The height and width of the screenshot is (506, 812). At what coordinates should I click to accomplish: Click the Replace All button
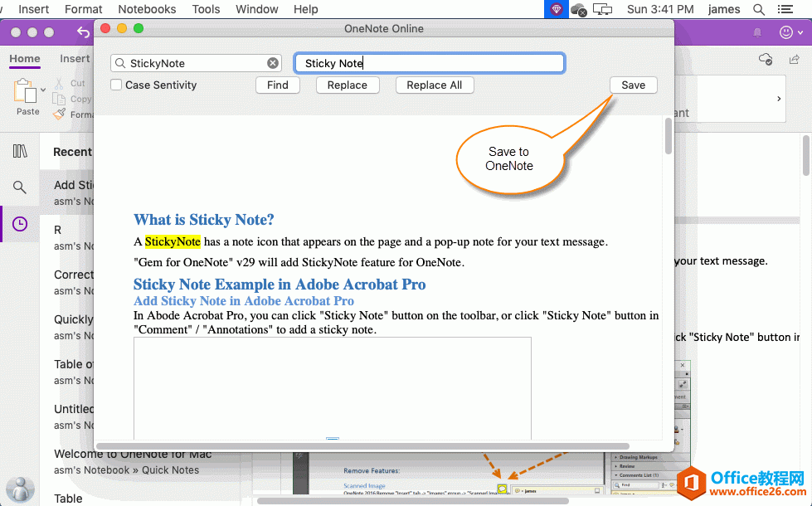[x=435, y=85]
